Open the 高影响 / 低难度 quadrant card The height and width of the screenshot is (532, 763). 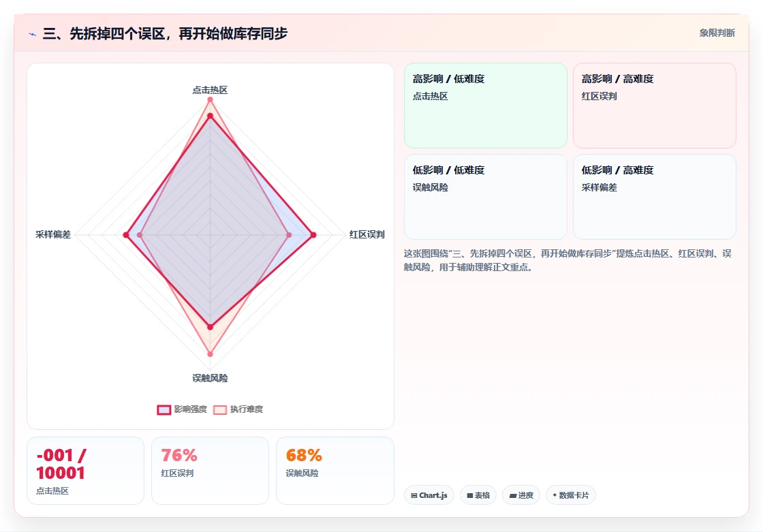486,106
